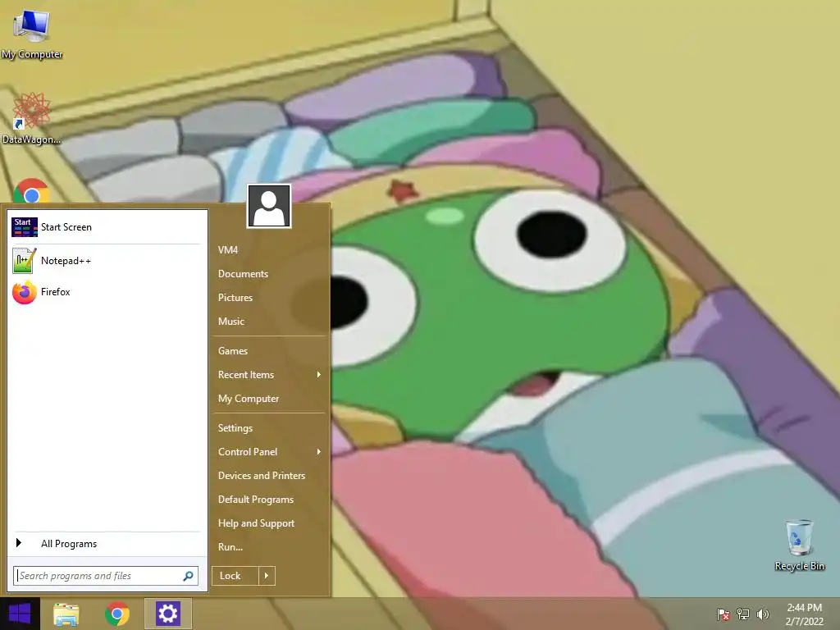Open File Explorer from the taskbar
840x630 pixels.
click(66, 614)
